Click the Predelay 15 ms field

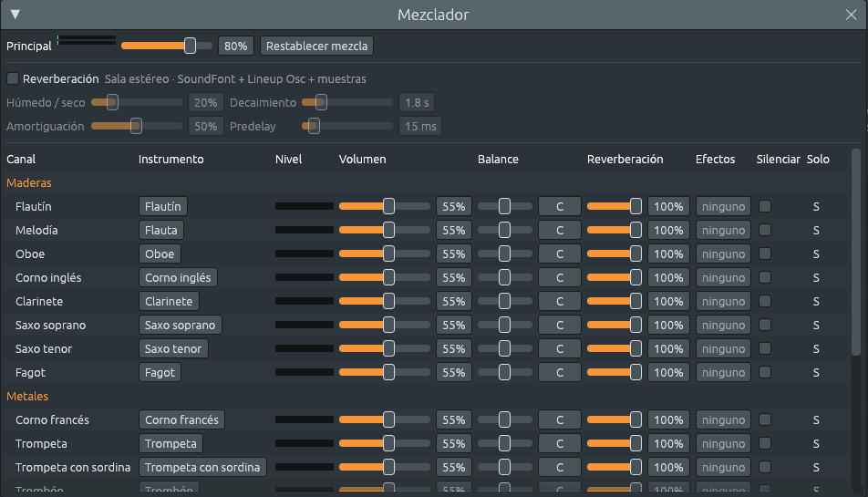420,126
